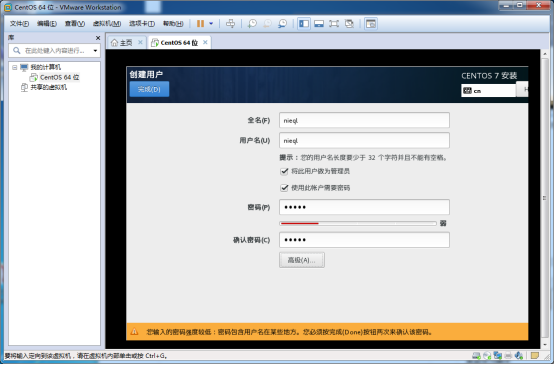
Task: Click the Ctrl+G status bar hint text
Action: 86,355
